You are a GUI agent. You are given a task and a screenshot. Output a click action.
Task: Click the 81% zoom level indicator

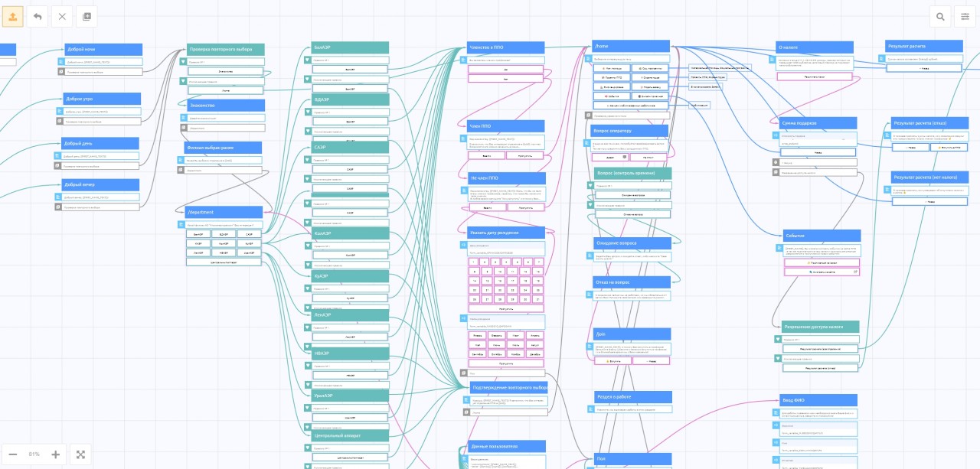pyautogui.click(x=34, y=454)
